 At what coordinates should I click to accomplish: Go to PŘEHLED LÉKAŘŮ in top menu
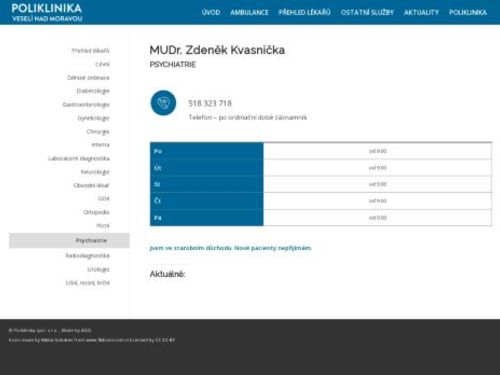(x=304, y=12)
